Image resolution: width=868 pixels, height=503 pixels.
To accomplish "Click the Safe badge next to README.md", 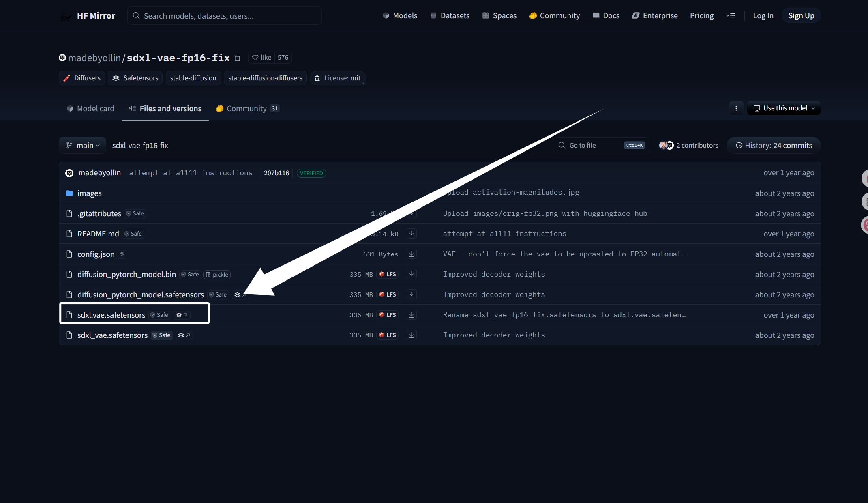I will point(133,234).
